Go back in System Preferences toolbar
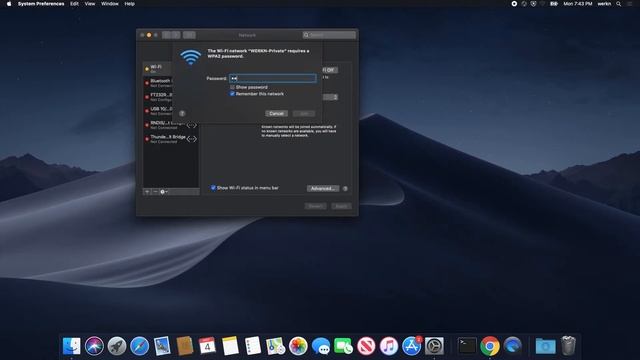Viewport: 640px width, 360px height. click(167, 35)
